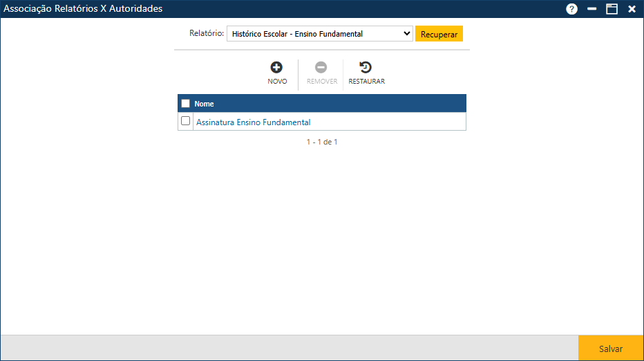This screenshot has height=361, width=644.
Task: Click the Salvar button
Action: coord(611,349)
